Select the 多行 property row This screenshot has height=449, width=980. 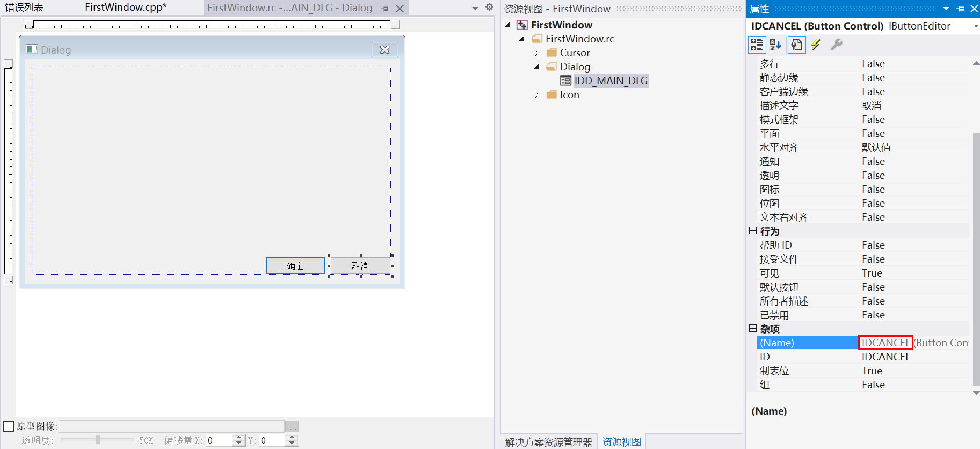863,63
